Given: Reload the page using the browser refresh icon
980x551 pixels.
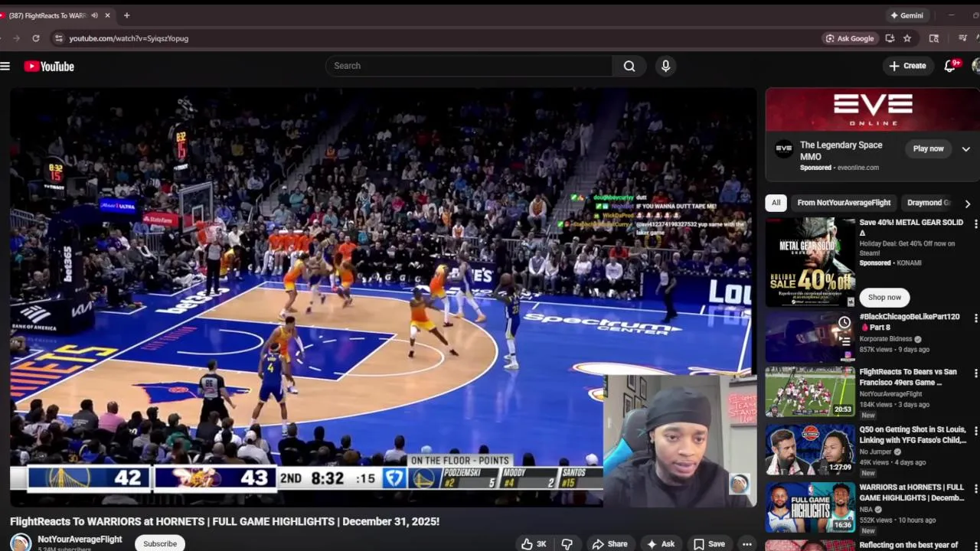Looking at the screenshot, I should 36,38.
